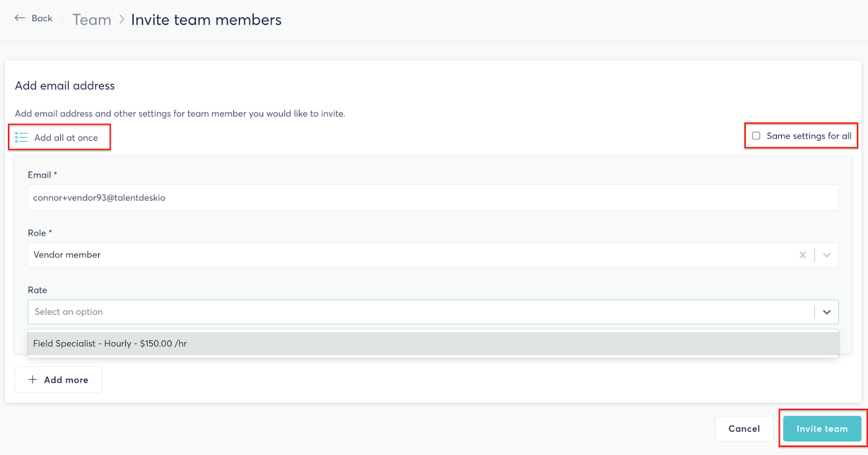The width and height of the screenshot is (868, 455).
Task: Click the plus icon in Add more
Action: (x=33, y=380)
